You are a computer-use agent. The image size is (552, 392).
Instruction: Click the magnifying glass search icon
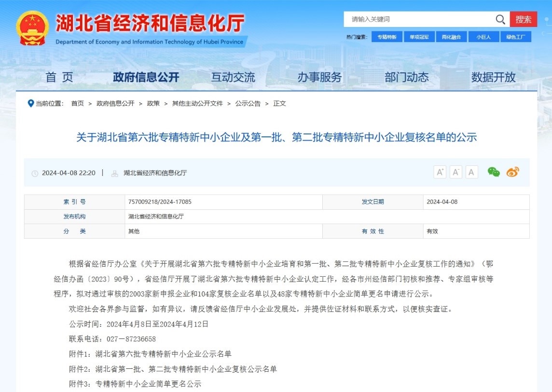click(500, 19)
